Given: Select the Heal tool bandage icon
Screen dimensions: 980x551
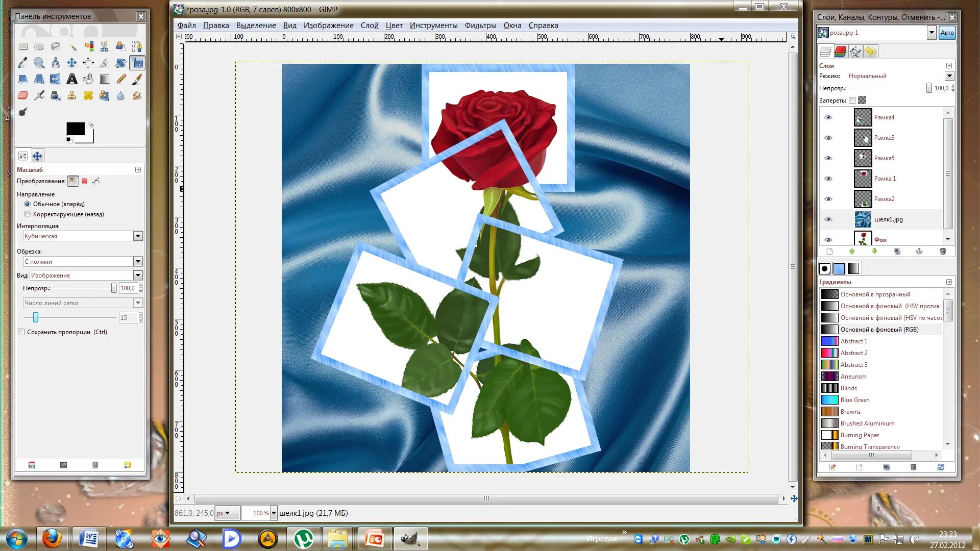Looking at the screenshot, I should [88, 95].
